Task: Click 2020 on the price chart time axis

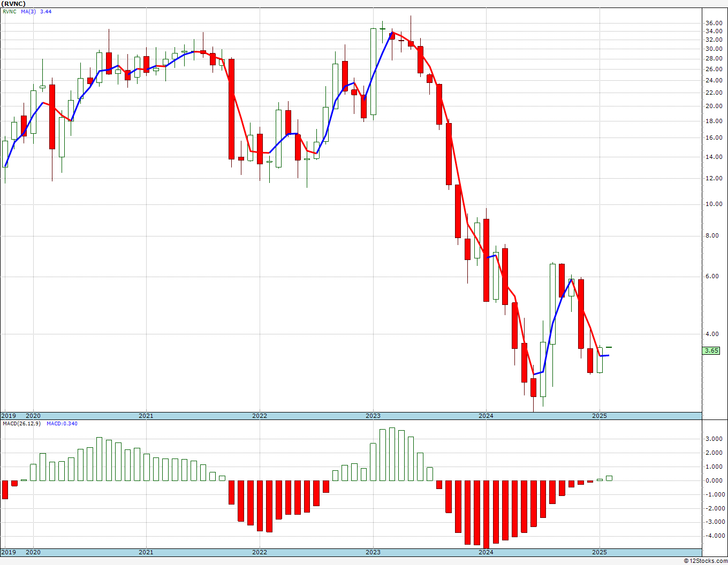Action: [x=33, y=416]
